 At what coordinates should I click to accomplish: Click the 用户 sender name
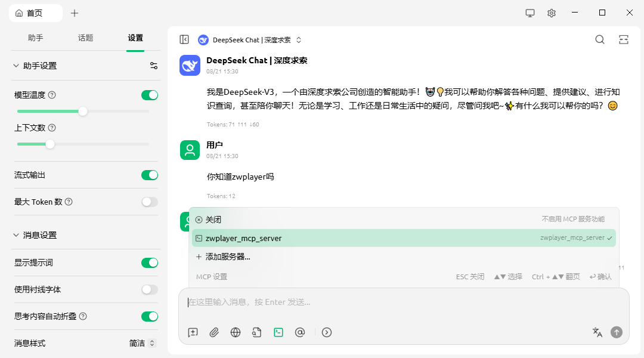(215, 144)
